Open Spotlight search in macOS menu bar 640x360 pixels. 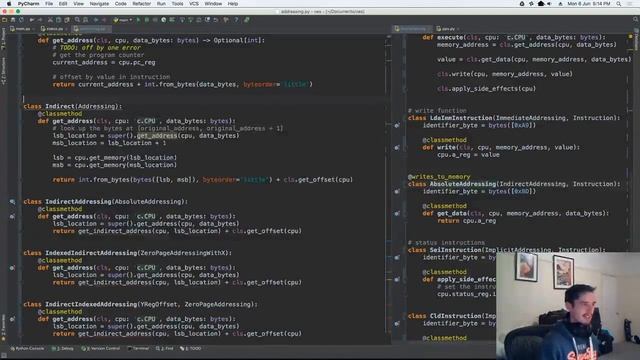(619, 4)
